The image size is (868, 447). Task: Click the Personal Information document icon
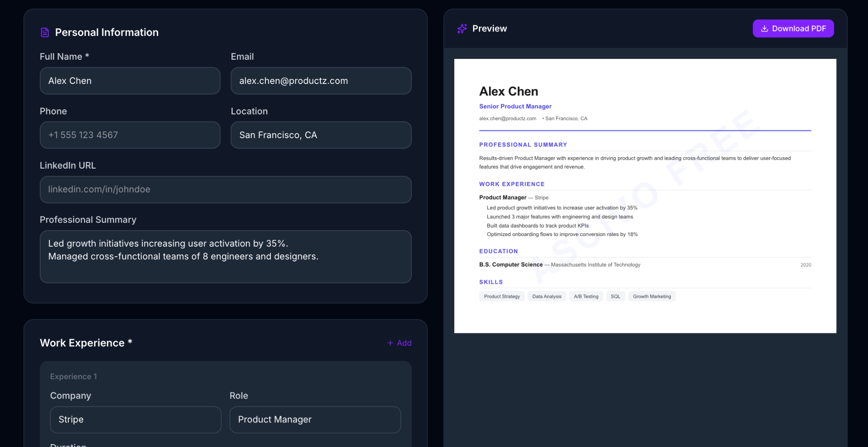tap(45, 32)
